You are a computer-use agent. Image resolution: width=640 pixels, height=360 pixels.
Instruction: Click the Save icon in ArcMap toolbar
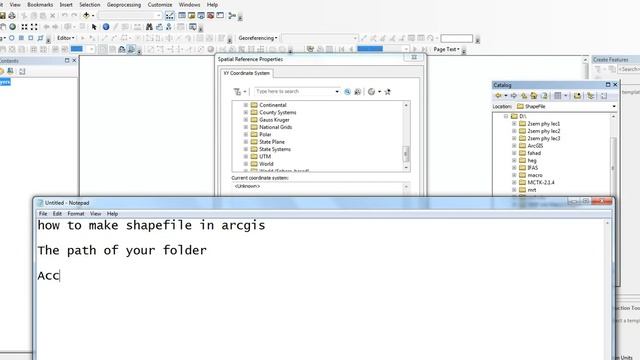(x=2, y=16)
